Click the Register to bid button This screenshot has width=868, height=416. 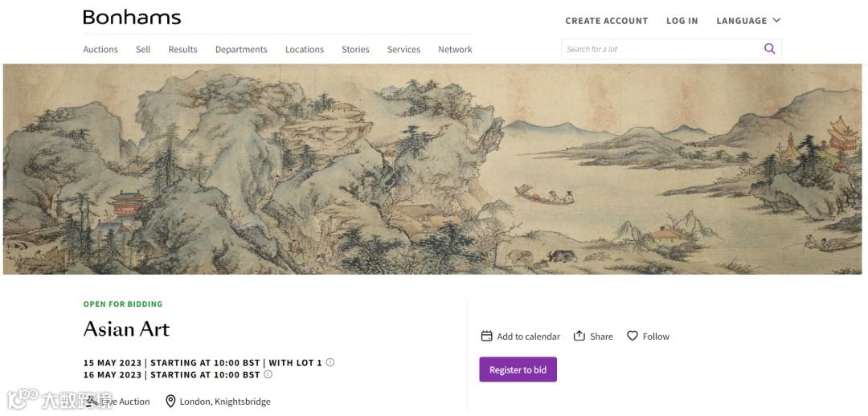click(518, 369)
